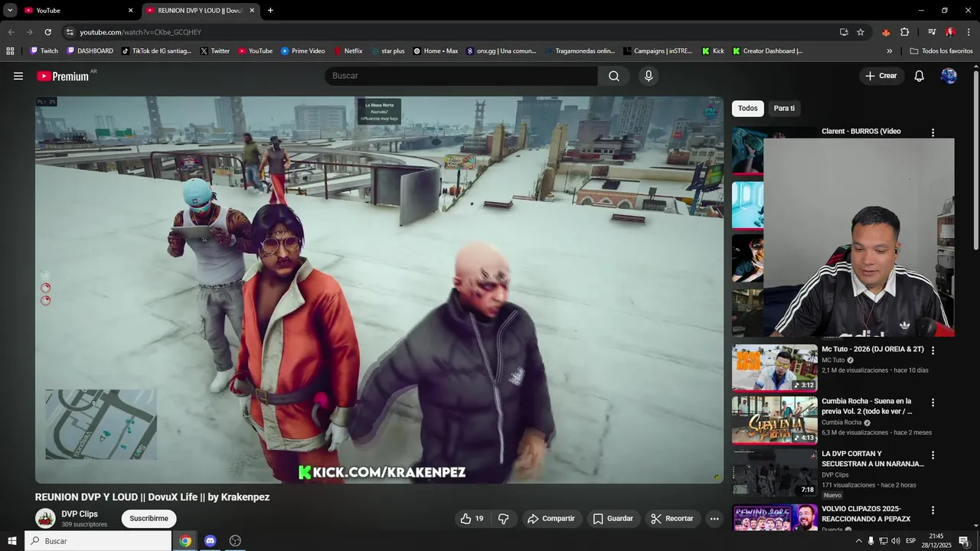
Task: Open the Twitch bookmark
Action: [44, 51]
